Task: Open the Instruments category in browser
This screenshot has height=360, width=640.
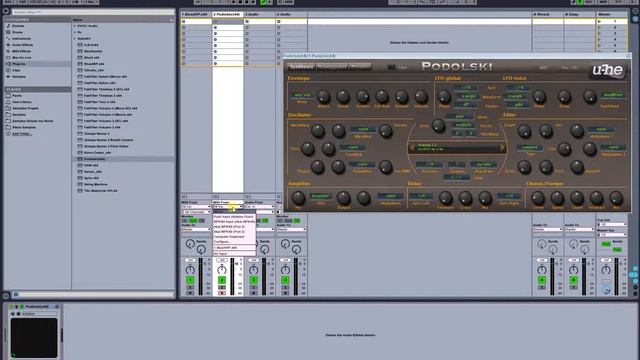Action: [x=21, y=38]
